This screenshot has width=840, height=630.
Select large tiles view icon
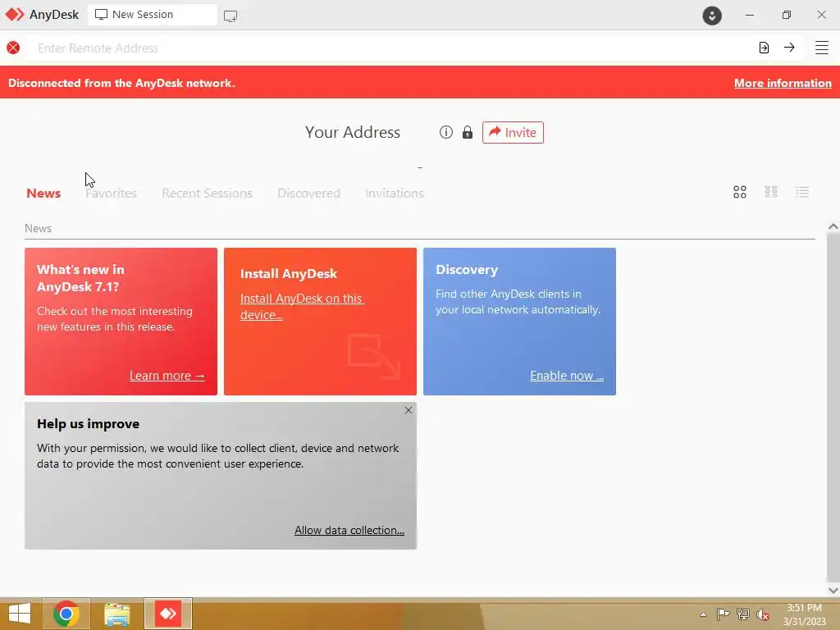tap(740, 192)
